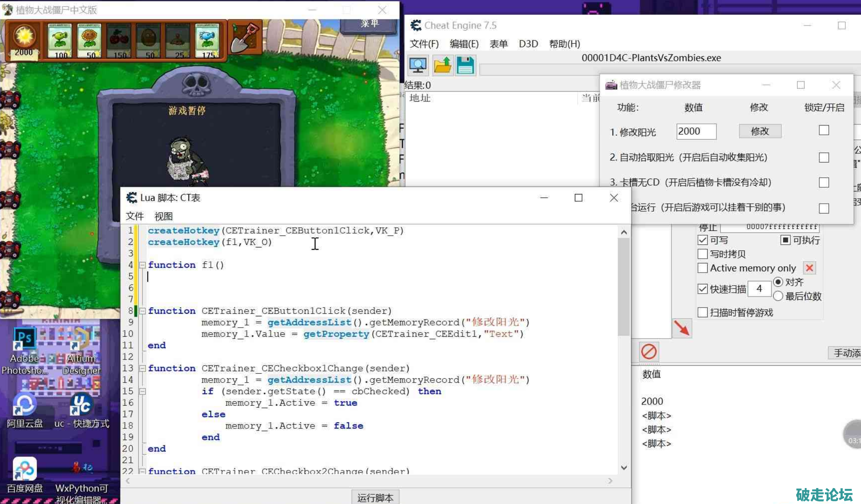Click the red arrow add-to-list icon
The height and width of the screenshot is (504, 861).
(682, 328)
